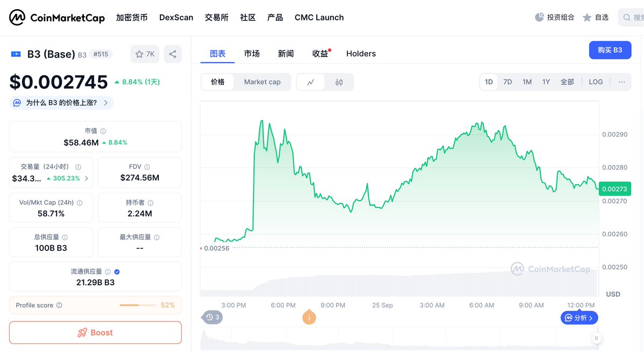Select the line chart icon

pyautogui.click(x=311, y=82)
